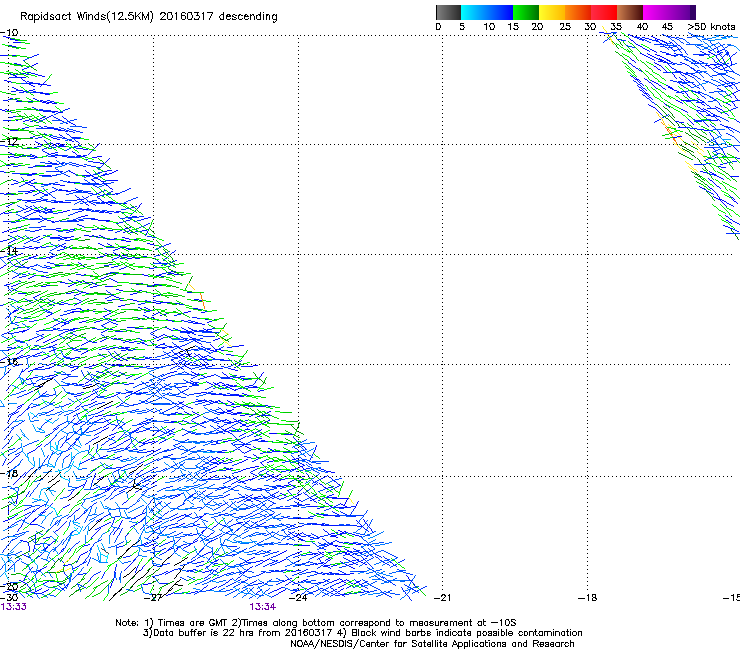Click the -12 latitude axis label
Viewport: 740px width, 650px height.
click(x=9, y=142)
